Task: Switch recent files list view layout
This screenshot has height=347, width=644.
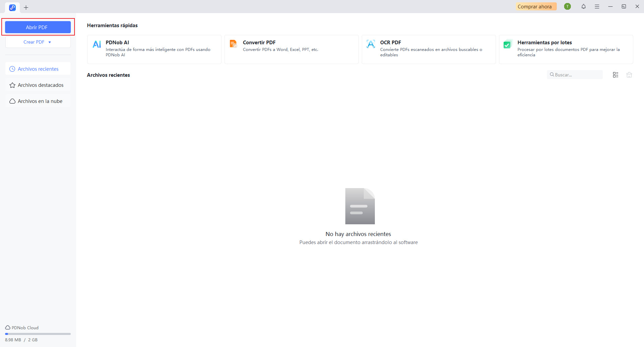Action: [615, 75]
